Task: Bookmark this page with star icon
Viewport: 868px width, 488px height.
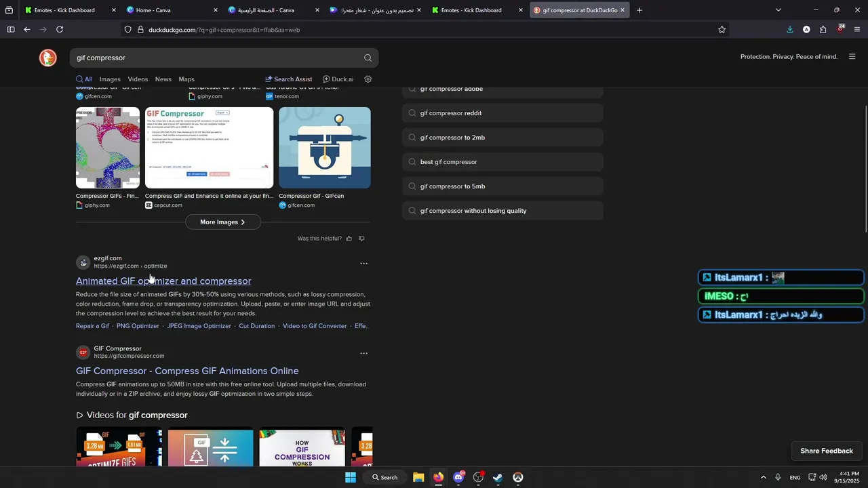Action: 722,30
